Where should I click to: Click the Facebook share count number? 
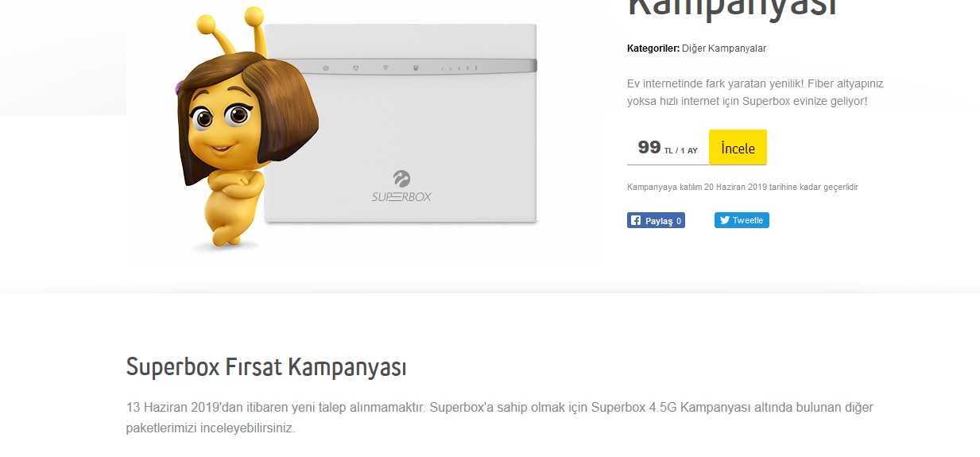[679, 221]
